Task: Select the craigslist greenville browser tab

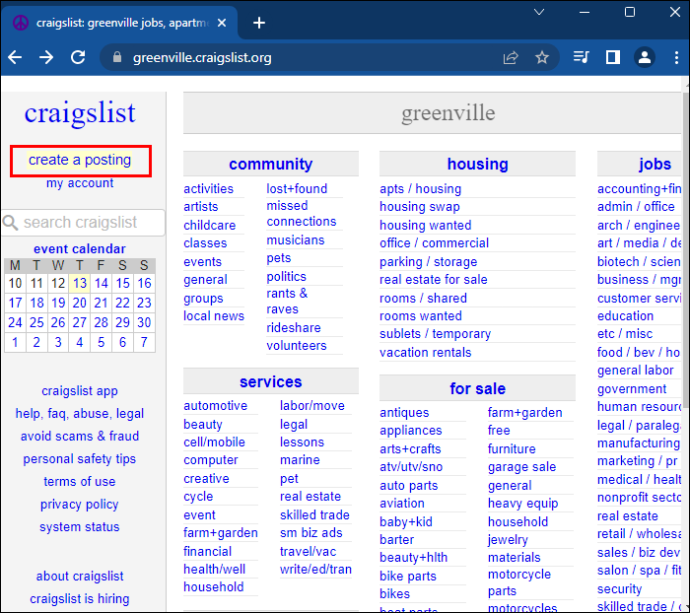Action: pyautogui.click(x=119, y=23)
